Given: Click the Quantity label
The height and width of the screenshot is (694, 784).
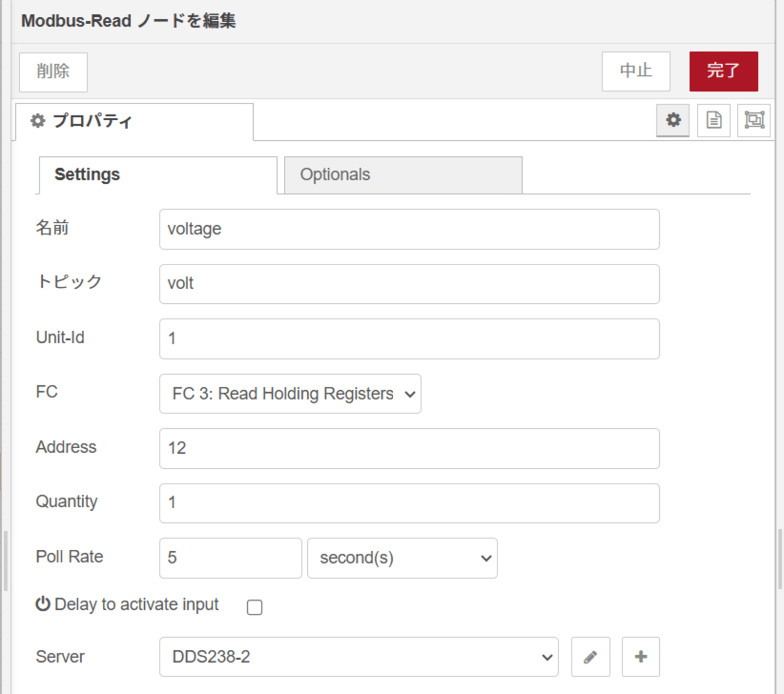Looking at the screenshot, I should 67,502.
